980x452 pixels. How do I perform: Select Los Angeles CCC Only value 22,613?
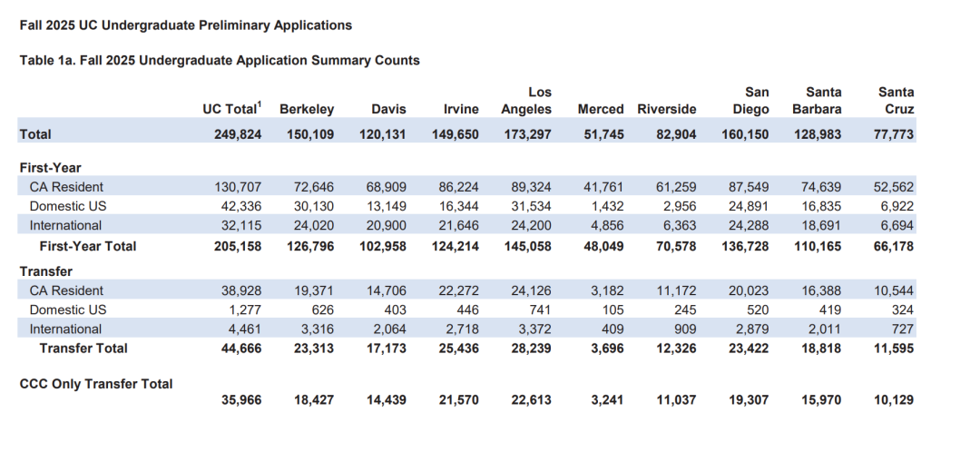coord(531,400)
